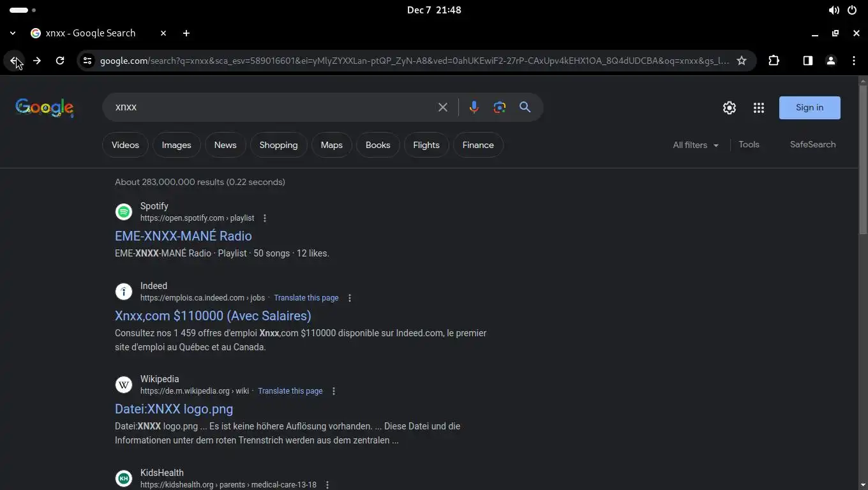Close the Google Search tab

[163, 33]
